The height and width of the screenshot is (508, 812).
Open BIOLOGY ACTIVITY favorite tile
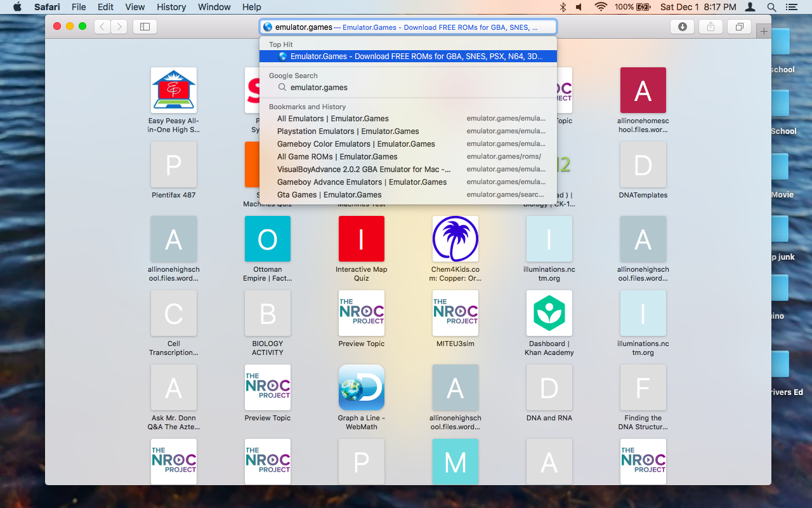(268, 313)
